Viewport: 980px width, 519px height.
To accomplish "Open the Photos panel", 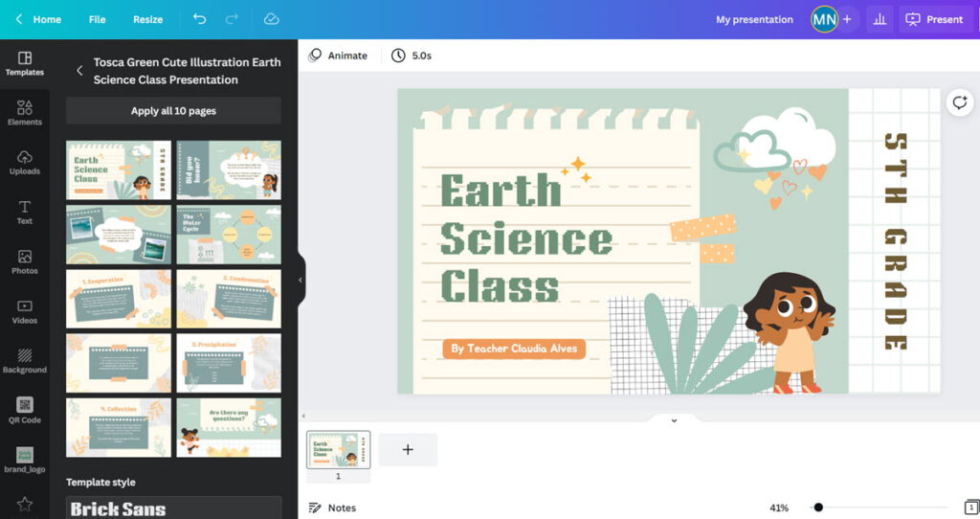I will coord(25,261).
